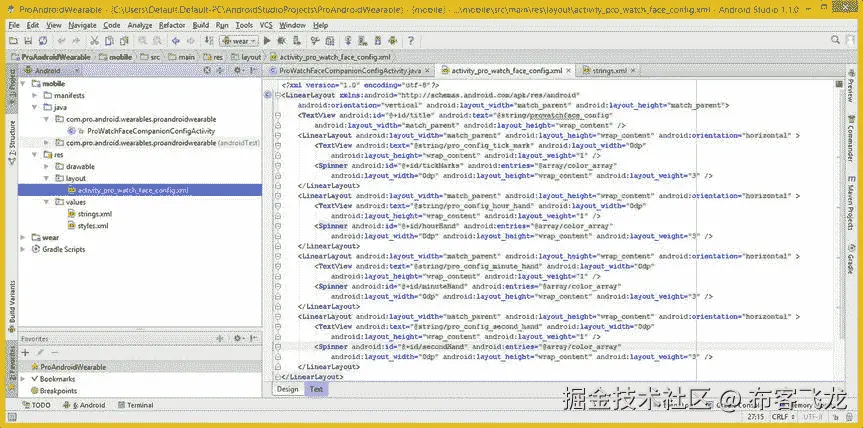Screen dimensions: 863x428
Task: Collapse the values folder node
Action: coord(47,202)
